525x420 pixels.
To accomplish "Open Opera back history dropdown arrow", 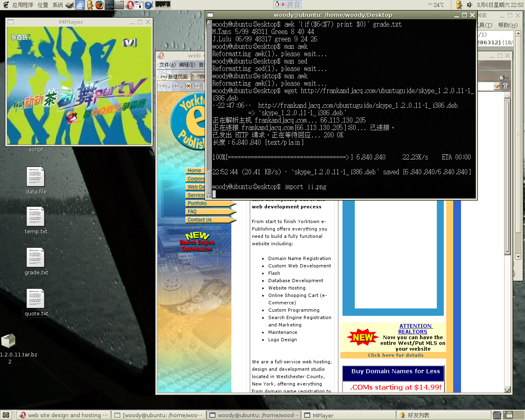I will (169, 86).
